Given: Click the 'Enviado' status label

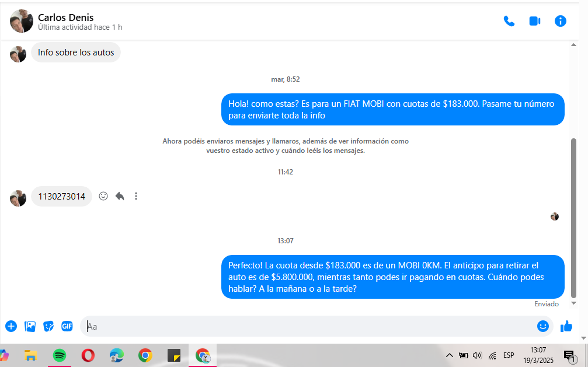Looking at the screenshot, I should point(547,304).
